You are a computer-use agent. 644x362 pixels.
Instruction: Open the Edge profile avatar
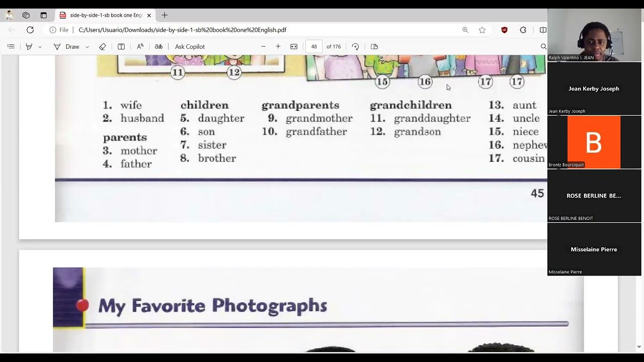pos(9,15)
